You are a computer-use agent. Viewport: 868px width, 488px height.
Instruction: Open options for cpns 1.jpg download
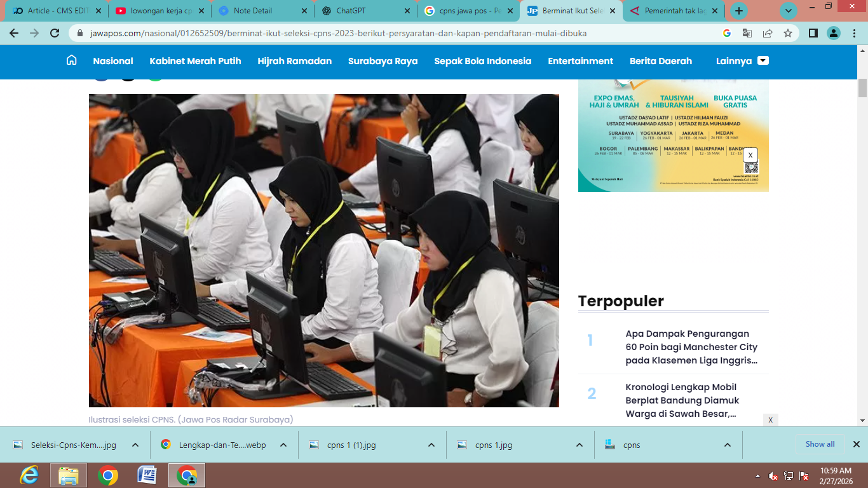click(x=580, y=445)
